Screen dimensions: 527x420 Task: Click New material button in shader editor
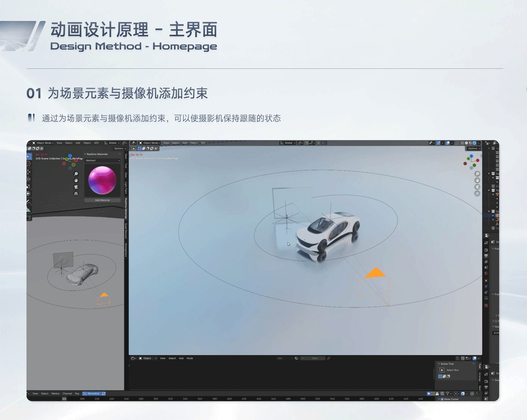tap(312, 358)
